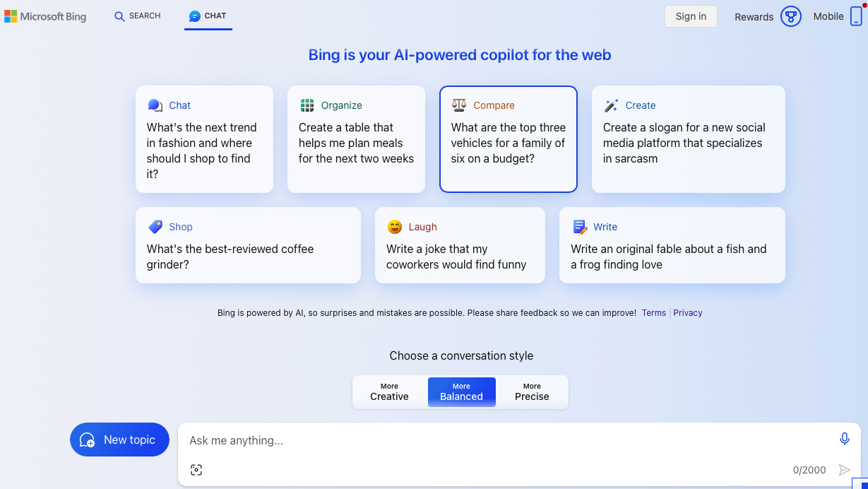Screen dimensions: 868x489
Task: Click the send arrow icon
Action: (844, 470)
